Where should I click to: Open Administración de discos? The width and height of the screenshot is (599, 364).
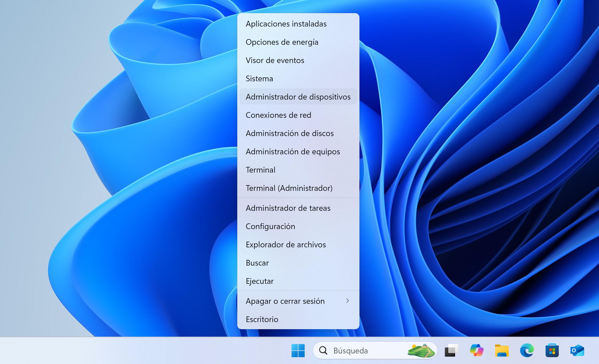click(298, 133)
